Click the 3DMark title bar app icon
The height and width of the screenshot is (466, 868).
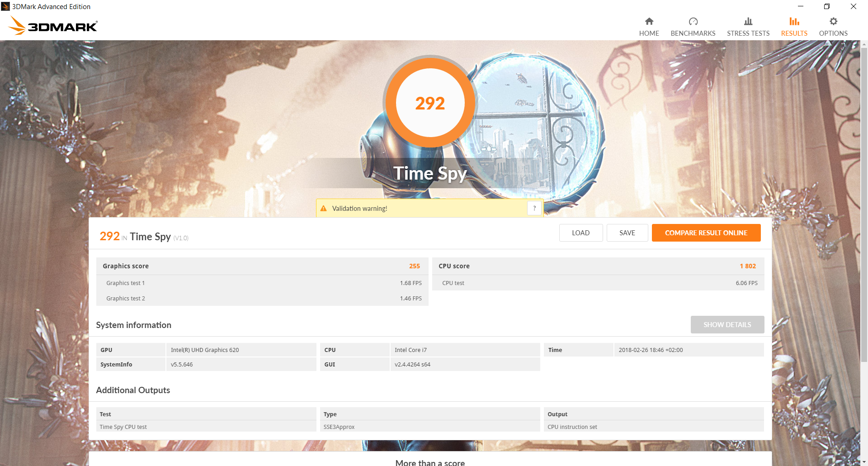[x=5, y=6]
